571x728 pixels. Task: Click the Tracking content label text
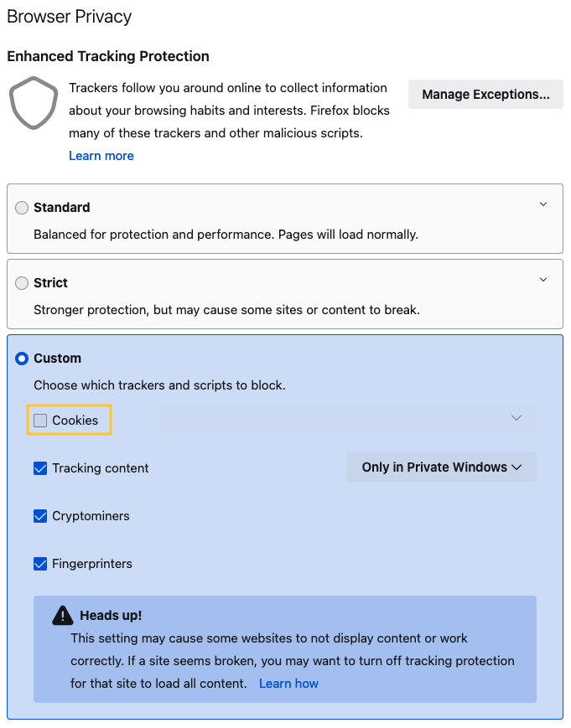point(101,468)
